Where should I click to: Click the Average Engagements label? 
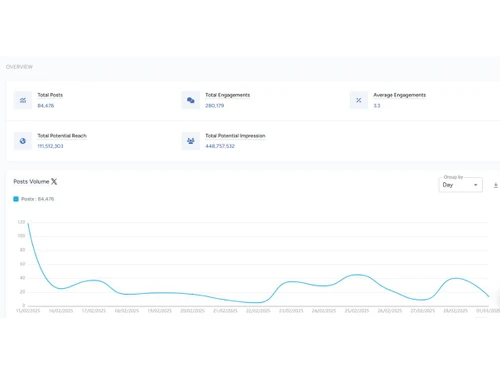pos(399,95)
